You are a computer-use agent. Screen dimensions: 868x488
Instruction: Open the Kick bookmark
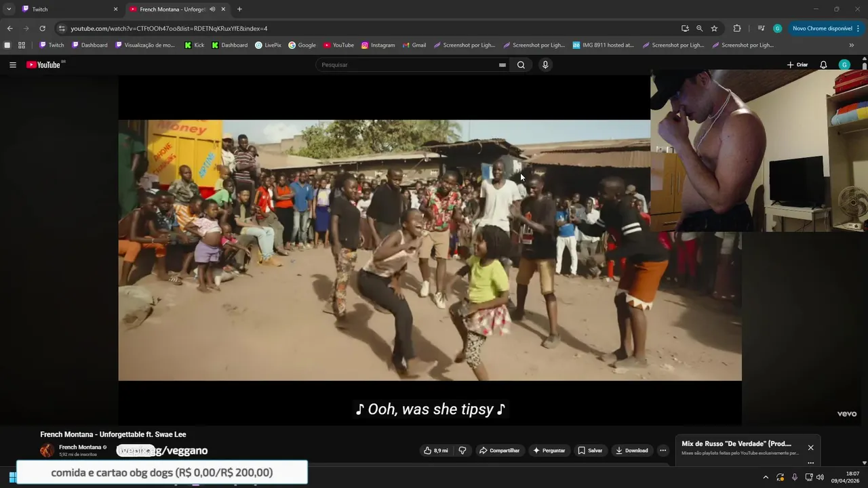[194, 45]
